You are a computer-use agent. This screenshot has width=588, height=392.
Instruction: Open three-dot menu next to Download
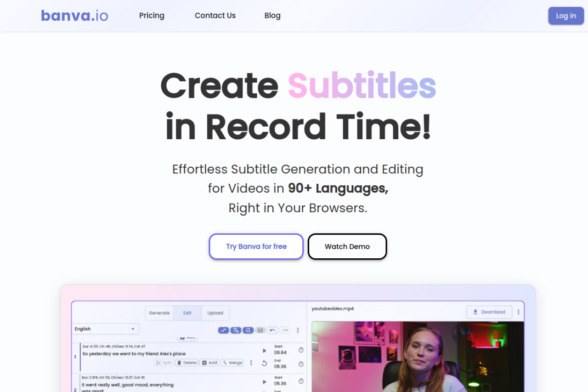[519, 312]
